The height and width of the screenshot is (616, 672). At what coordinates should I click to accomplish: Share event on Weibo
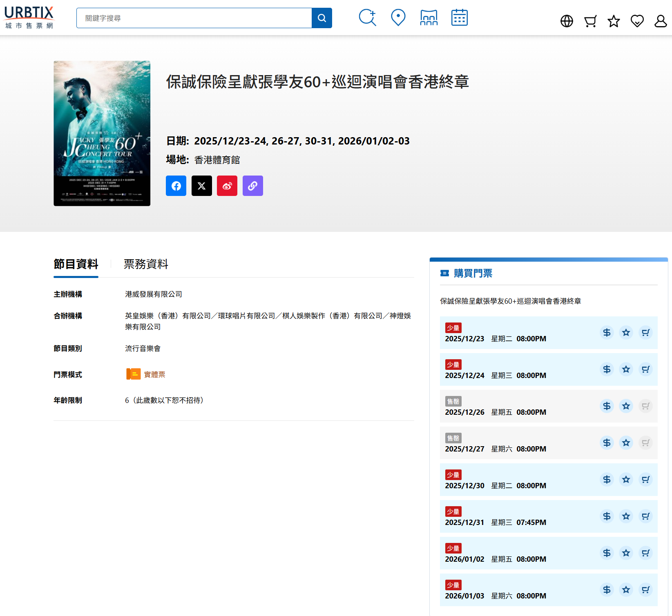coord(227,186)
